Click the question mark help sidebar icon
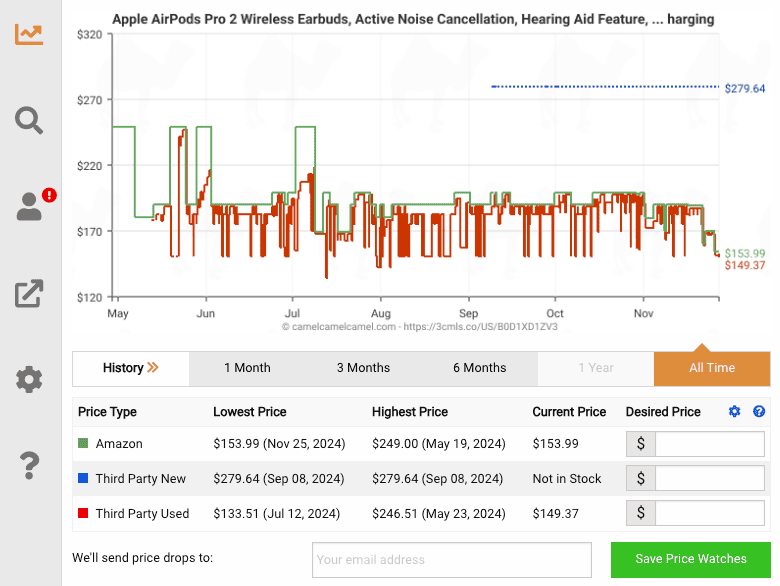Viewport: 780px width, 586px height. 29,465
